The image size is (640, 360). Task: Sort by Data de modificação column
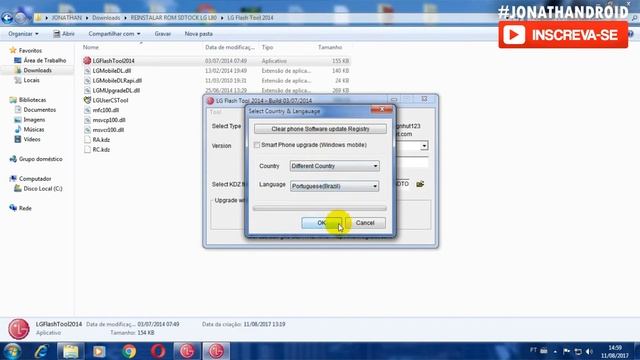click(x=230, y=47)
